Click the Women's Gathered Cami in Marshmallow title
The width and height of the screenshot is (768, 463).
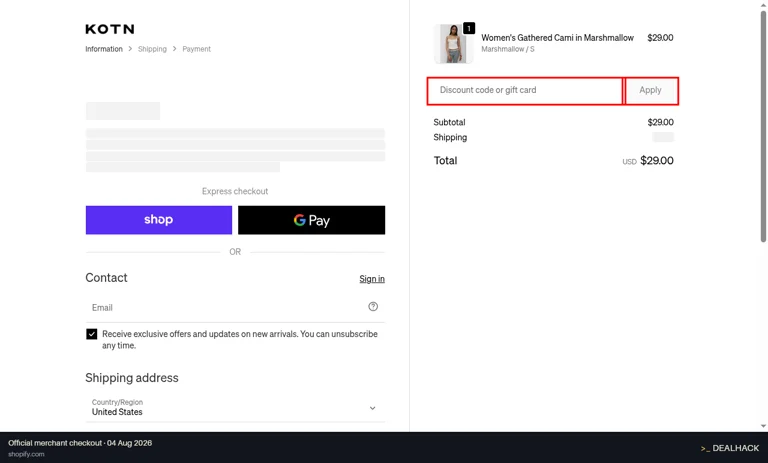pos(557,38)
